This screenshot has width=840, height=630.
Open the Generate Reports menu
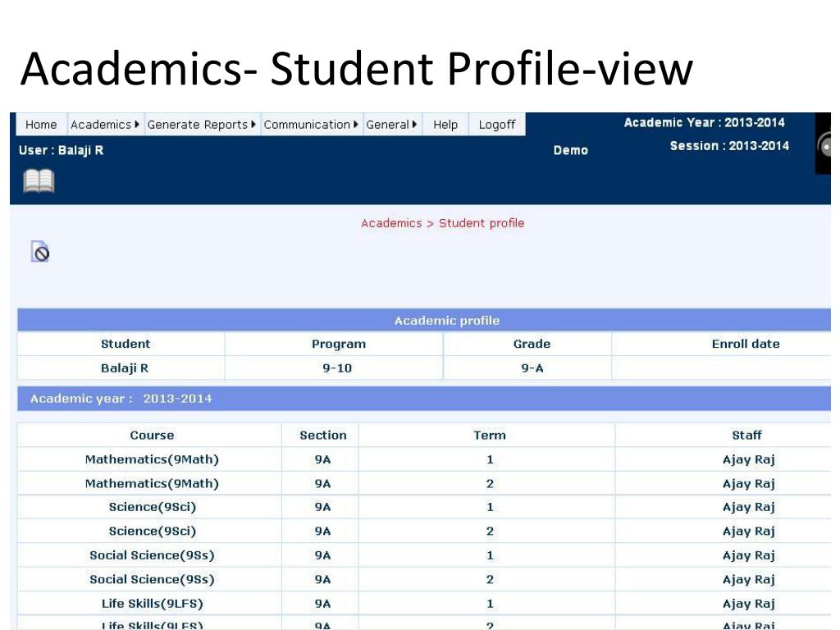click(202, 125)
